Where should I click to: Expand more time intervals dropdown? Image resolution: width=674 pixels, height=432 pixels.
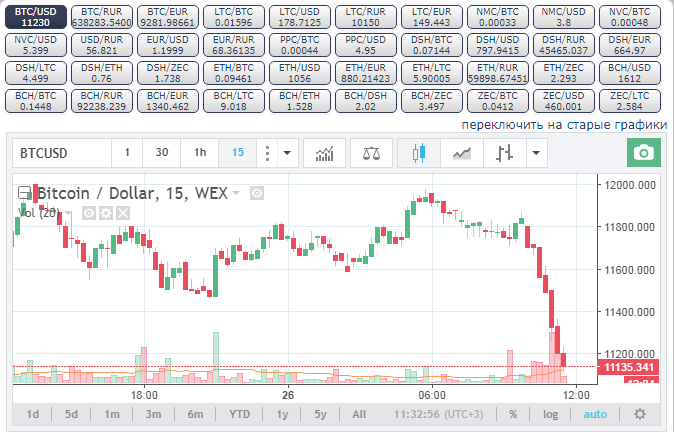point(287,153)
